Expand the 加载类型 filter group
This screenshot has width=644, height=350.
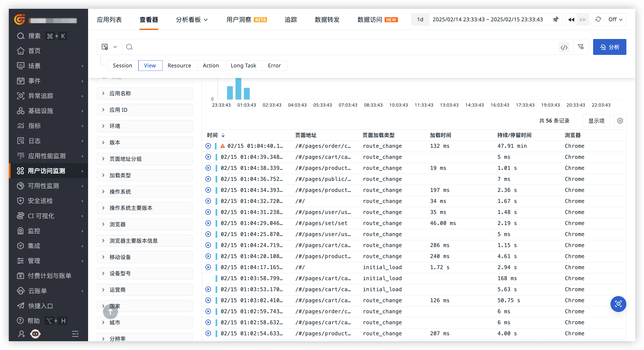[120, 175]
